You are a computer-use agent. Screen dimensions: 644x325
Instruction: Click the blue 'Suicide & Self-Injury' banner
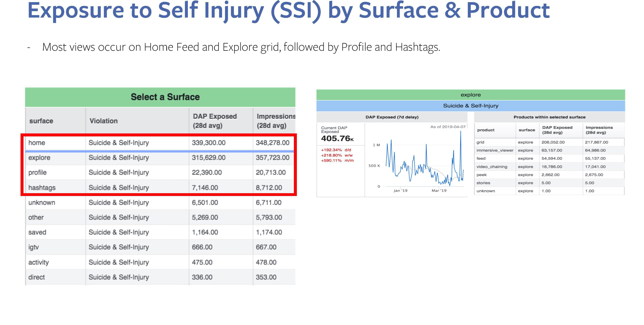(x=470, y=106)
